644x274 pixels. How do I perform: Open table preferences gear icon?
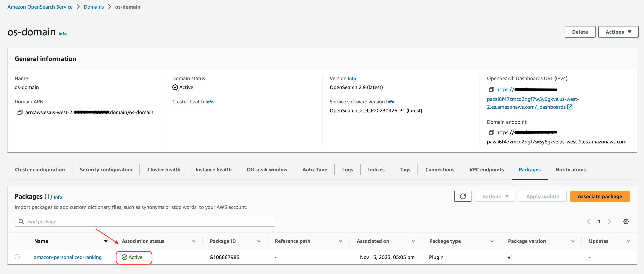tap(626, 221)
